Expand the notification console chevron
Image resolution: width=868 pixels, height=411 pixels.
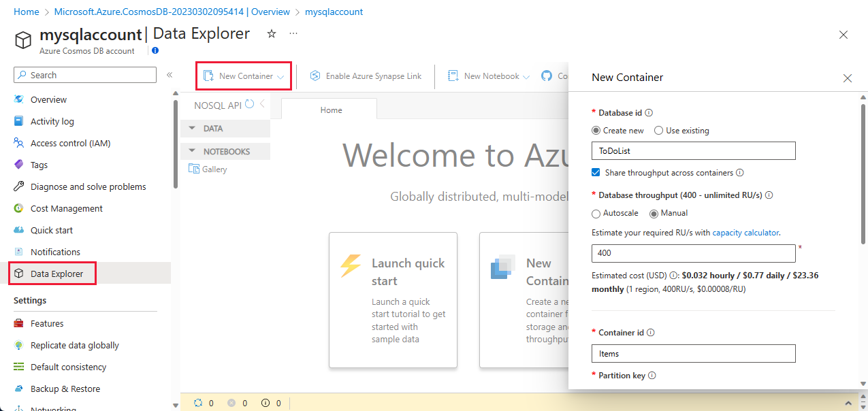[x=848, y=403]
